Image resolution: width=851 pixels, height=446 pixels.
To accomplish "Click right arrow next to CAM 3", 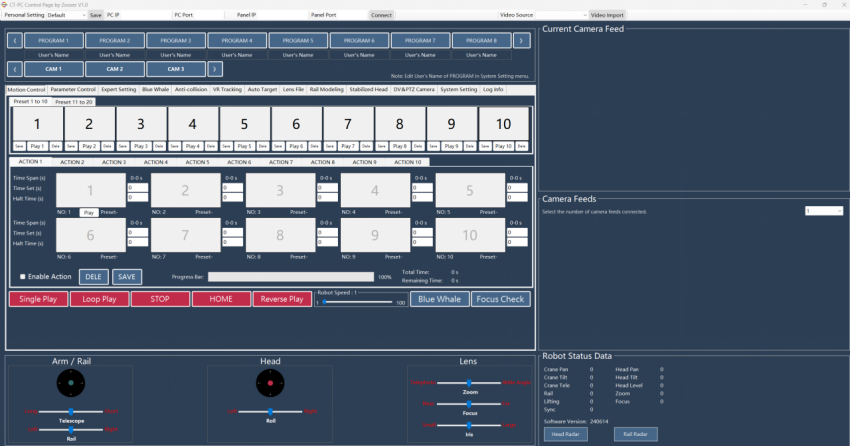I will pos(215,69).
